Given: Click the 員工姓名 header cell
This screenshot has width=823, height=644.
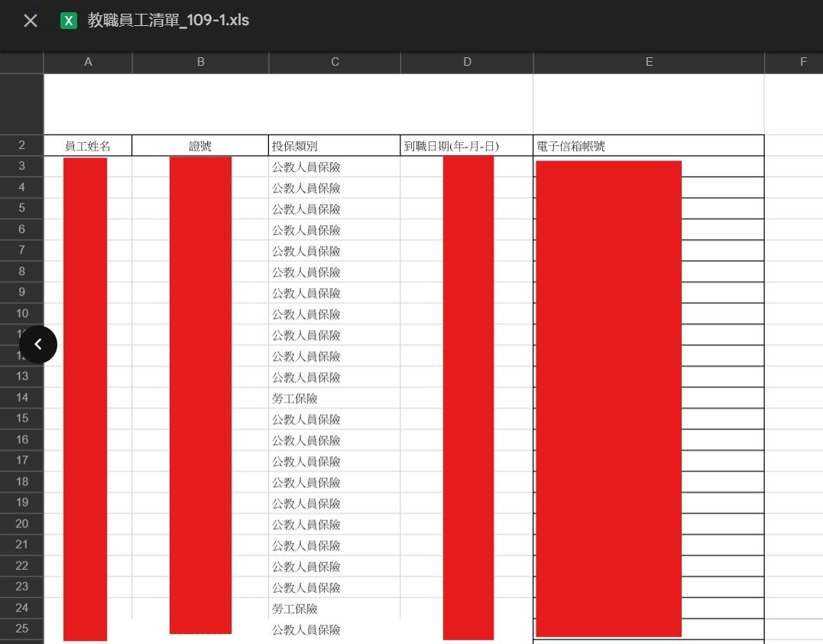Looking at the screenshot, I should [88, 146].
